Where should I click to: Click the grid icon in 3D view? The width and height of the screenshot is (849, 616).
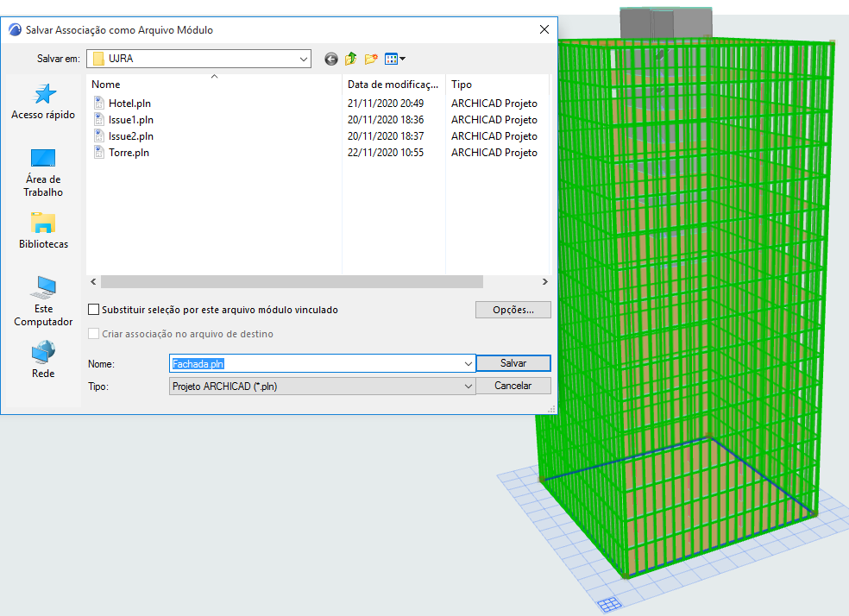609,605
